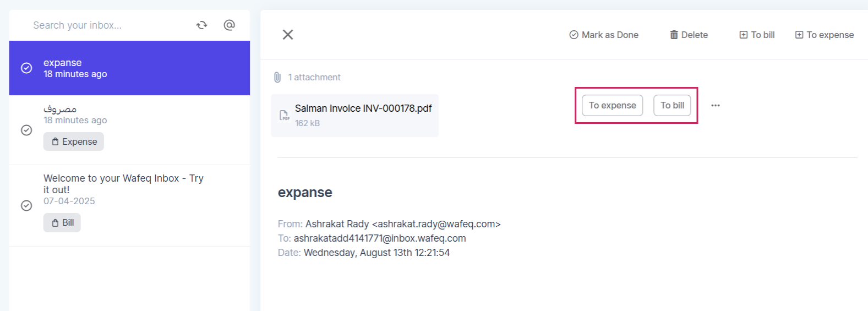Click the paperclip attachment icon

277,77
